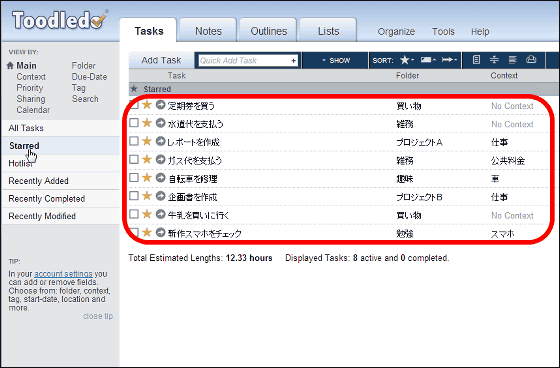The height and width of the screenshot is (368, 560).
Task: Expand arrow icon for ガス代を支払う
Action: 161,159
